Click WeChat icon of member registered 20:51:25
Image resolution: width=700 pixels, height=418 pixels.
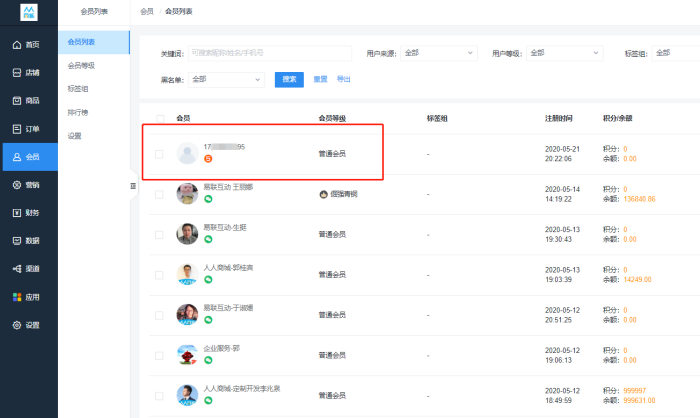pos(208,320)
